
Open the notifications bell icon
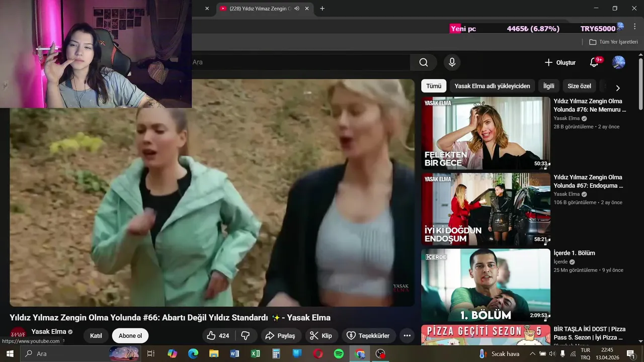coord(594,62)
